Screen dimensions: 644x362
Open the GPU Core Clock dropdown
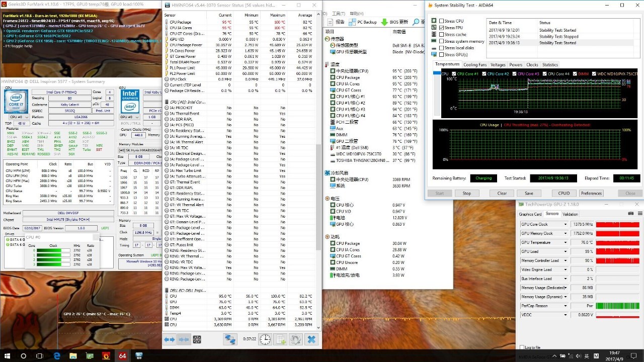tap(565, 224)
